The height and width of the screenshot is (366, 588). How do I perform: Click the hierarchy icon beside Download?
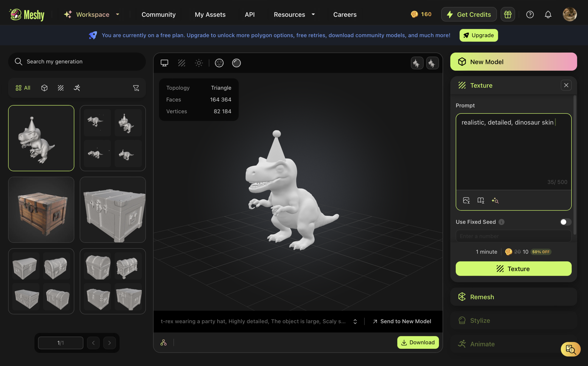163,343
